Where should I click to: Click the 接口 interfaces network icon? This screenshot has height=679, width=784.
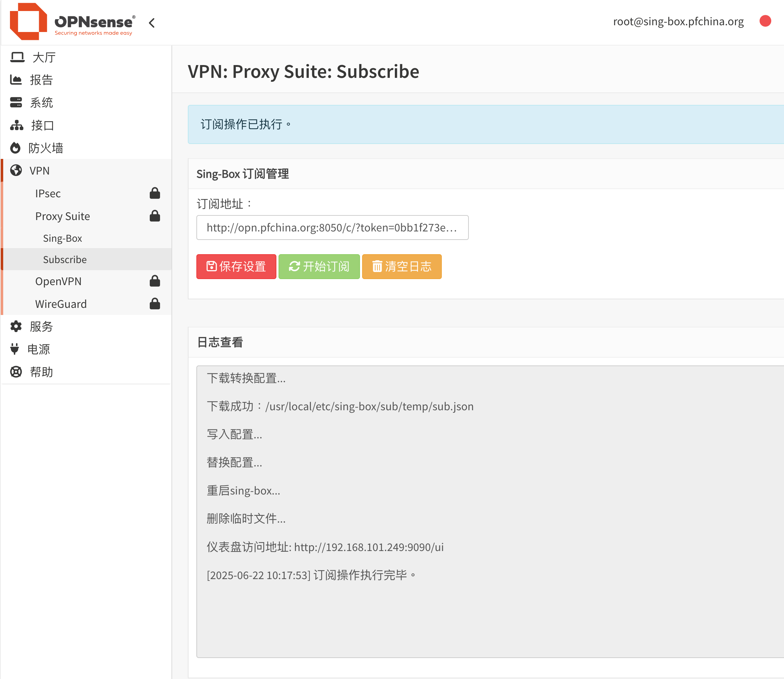(16, 125)
